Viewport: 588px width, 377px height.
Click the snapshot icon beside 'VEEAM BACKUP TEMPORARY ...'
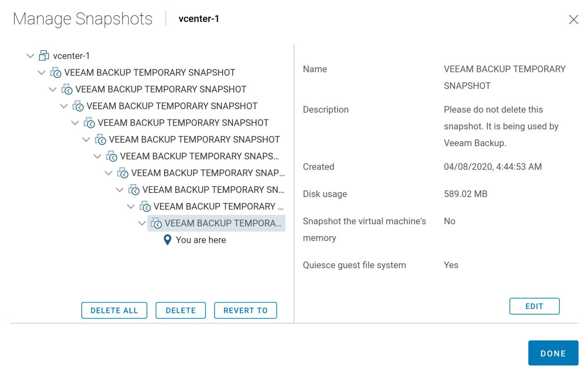tap(145, 207)
